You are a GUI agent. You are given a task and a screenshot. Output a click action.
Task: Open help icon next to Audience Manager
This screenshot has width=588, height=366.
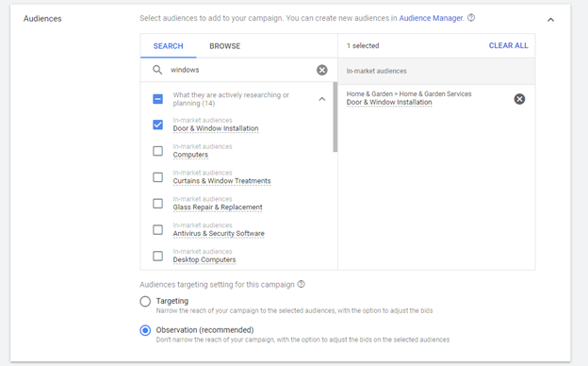pos(471,18)
